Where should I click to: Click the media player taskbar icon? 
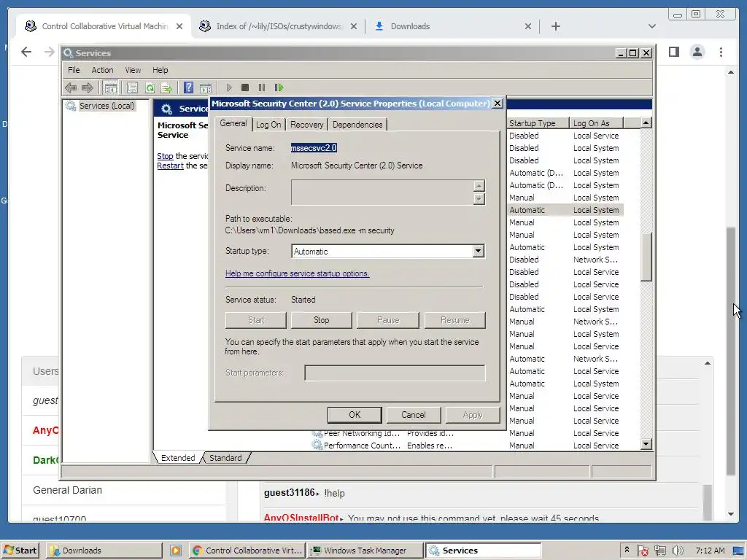point(175,551)
